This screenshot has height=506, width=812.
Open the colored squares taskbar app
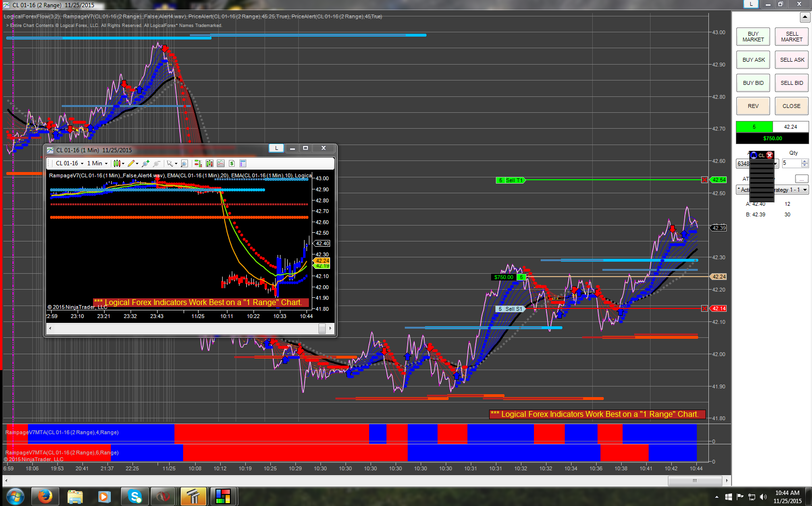coord(223,496)
